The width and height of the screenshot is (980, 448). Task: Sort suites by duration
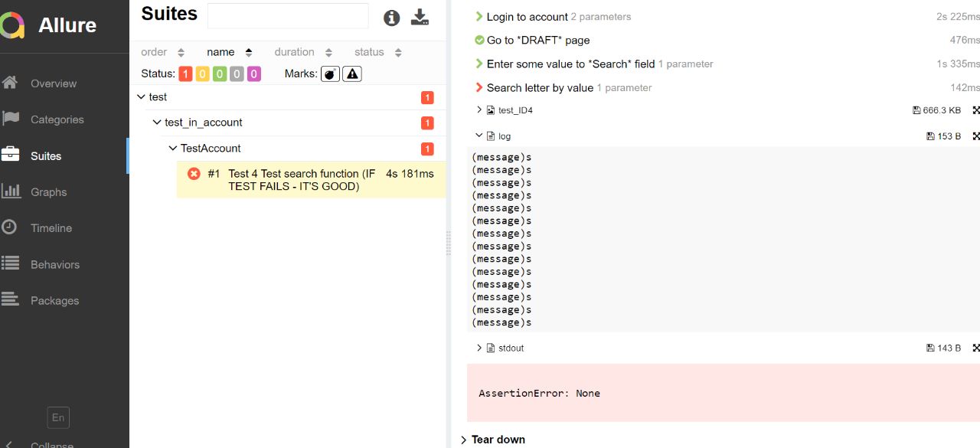tap(303, 52)
